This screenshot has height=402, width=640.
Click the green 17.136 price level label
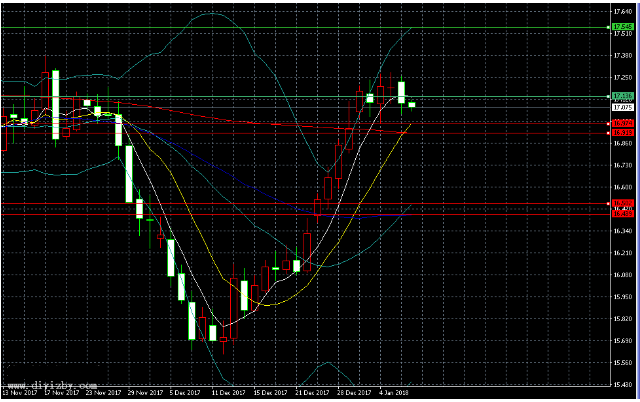(x=623, y=96)
